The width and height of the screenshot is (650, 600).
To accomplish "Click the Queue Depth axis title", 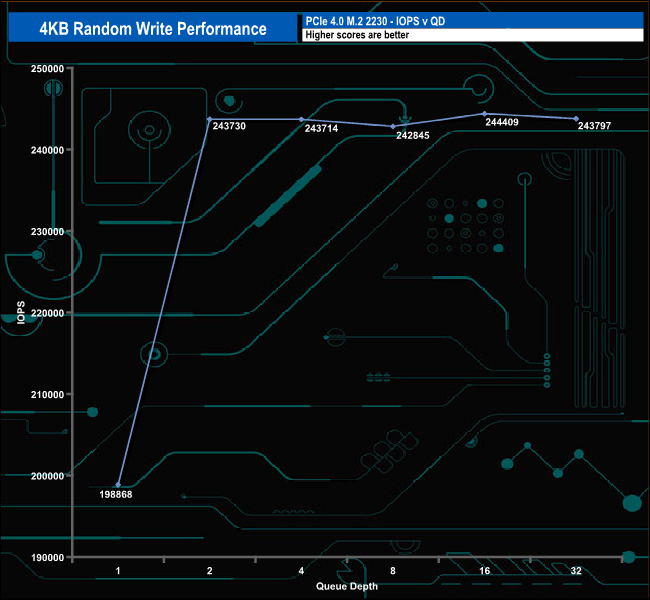I will click(x=347, y=586).
